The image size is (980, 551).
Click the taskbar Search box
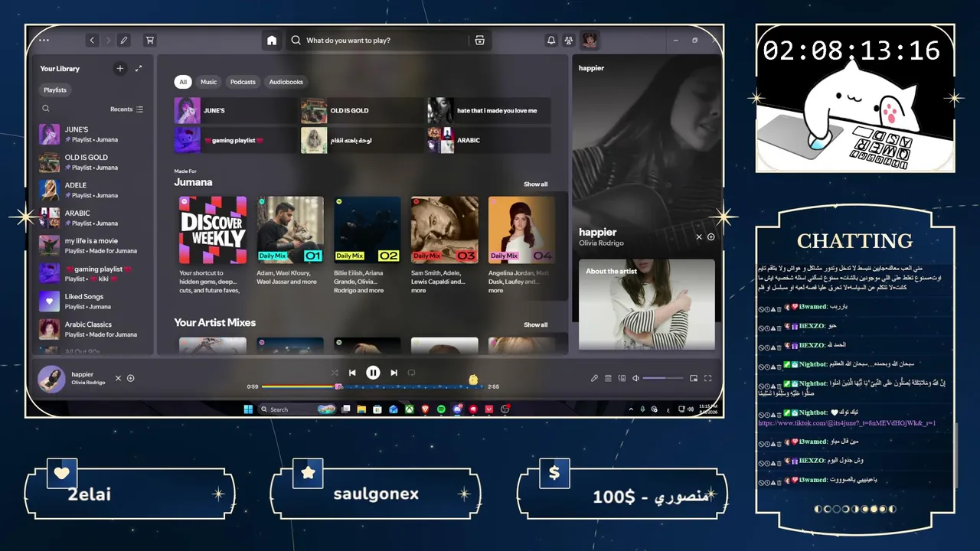(297, 409)
